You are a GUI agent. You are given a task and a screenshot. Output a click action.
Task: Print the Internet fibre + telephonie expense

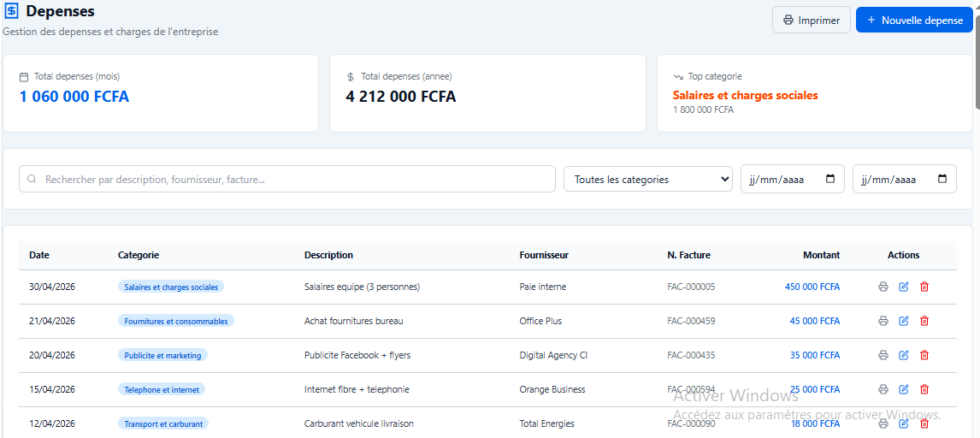coord(883,389)
